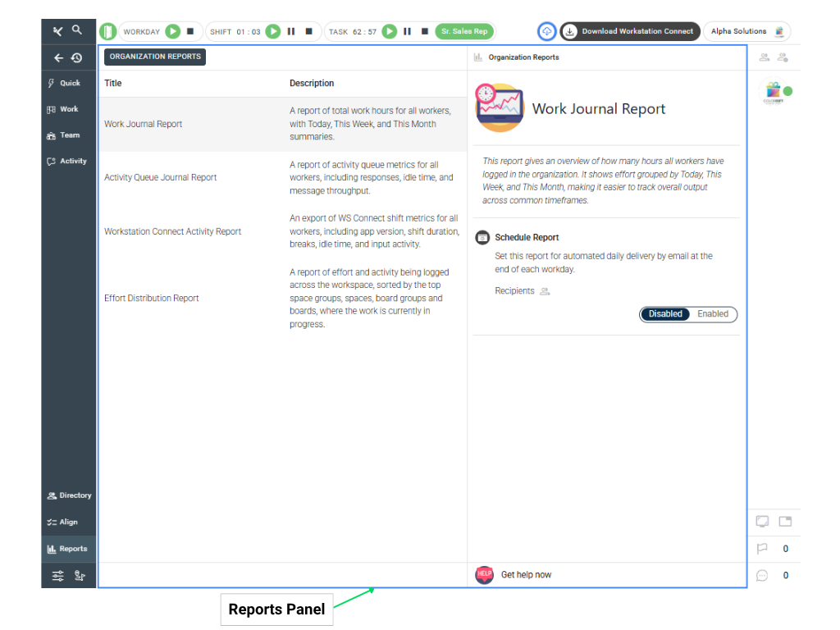Click the Recipients add-people icon
The height and width of the screenshot is (630, 840).
click(545, 291)
